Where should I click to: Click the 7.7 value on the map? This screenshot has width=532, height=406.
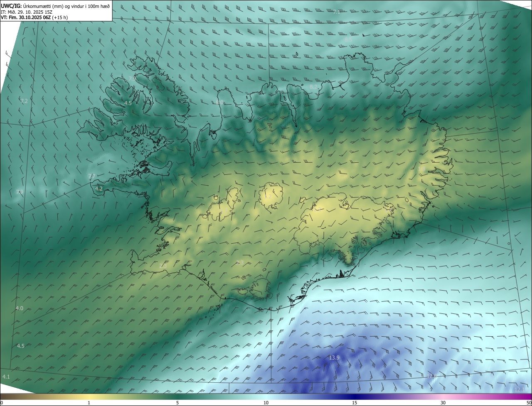(91, 176)
